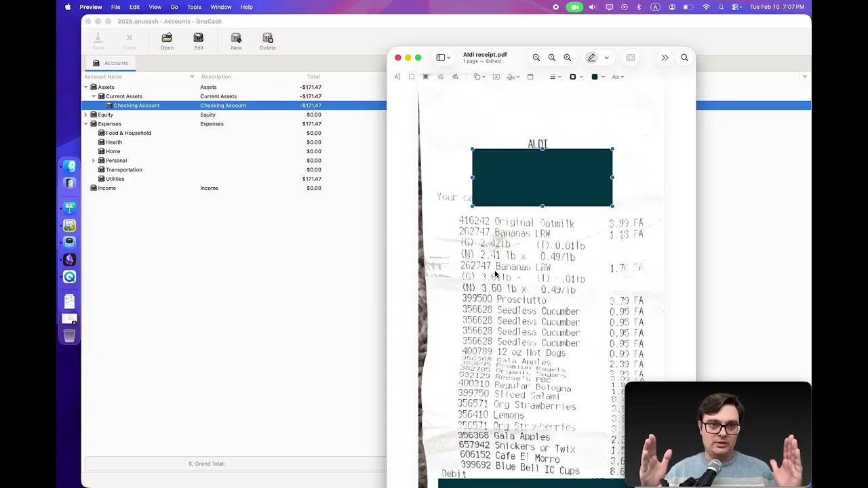
Task: Click the Delete account icon in GnuCash
Action: pyautogui.click(x=268, y=41)
